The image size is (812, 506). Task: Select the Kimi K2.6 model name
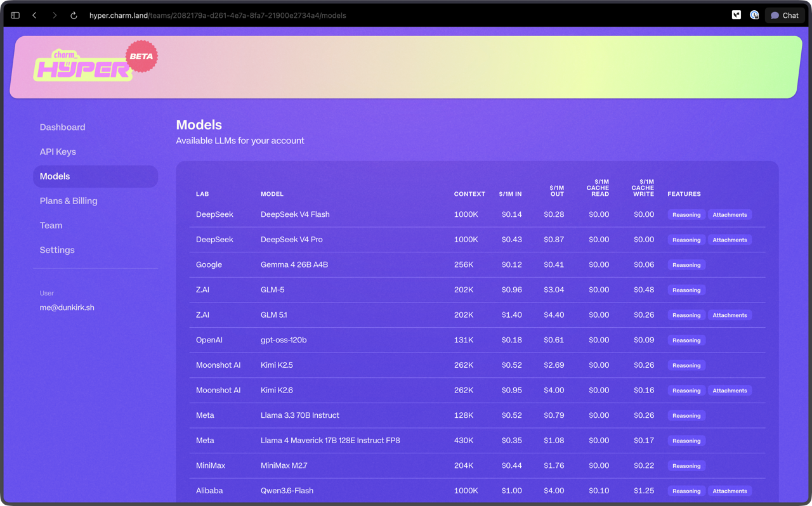click(x=277, y=391)
